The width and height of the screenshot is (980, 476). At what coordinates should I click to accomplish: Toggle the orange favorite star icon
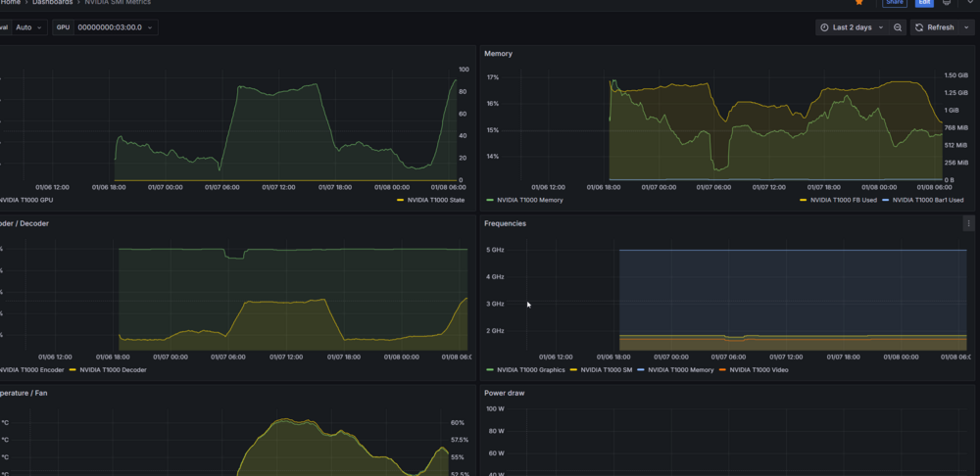pyautogui.click(x=859, y=3)
